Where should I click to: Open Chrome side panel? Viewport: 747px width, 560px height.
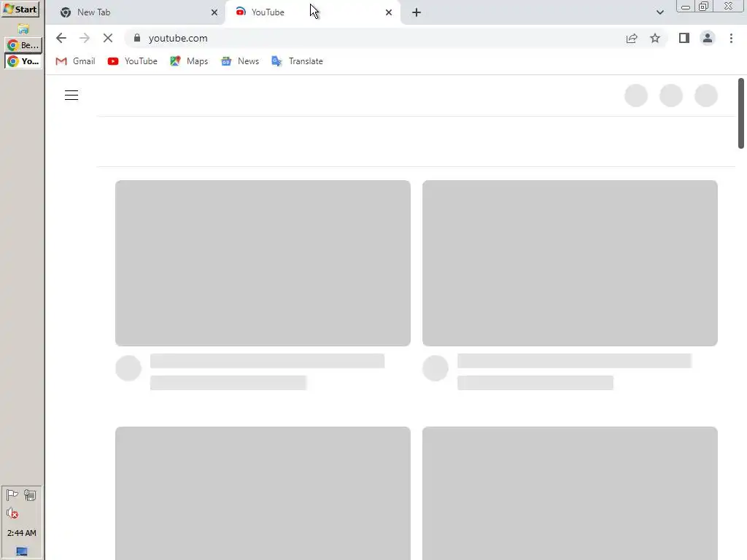684,38
